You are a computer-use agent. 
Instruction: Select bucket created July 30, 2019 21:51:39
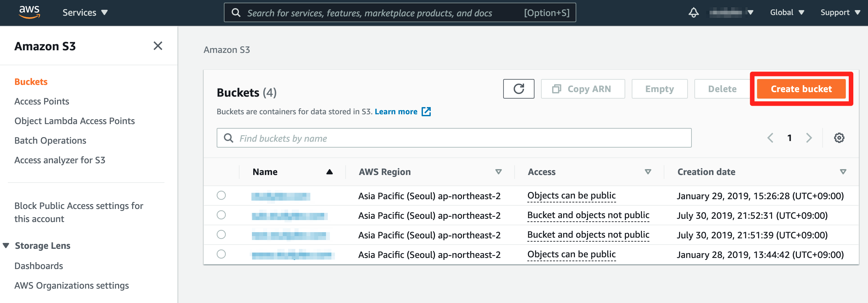point(221,234)
